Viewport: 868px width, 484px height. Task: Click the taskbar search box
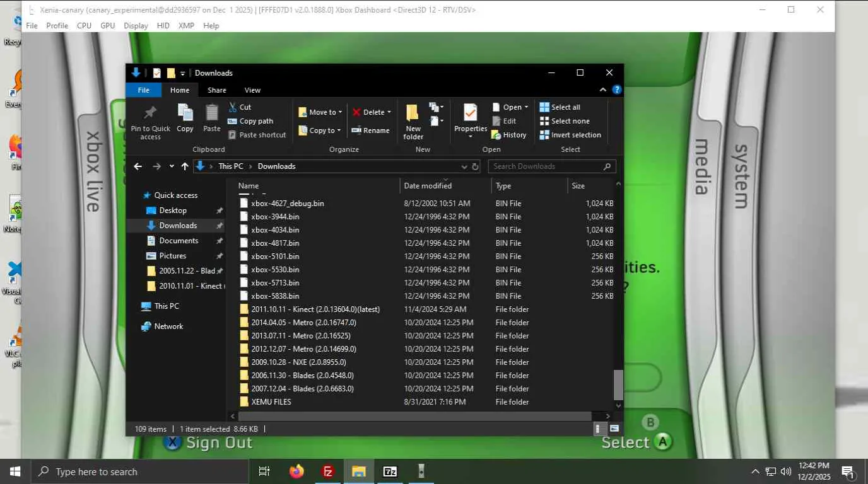pos(139,471)
